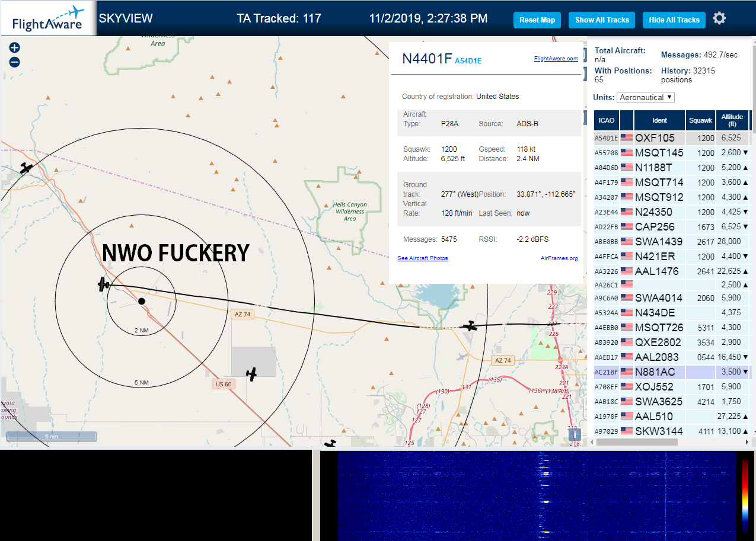Screen dimensions: 756x541
Task: Open the FlightAware.com link
Action: (556, 59)
